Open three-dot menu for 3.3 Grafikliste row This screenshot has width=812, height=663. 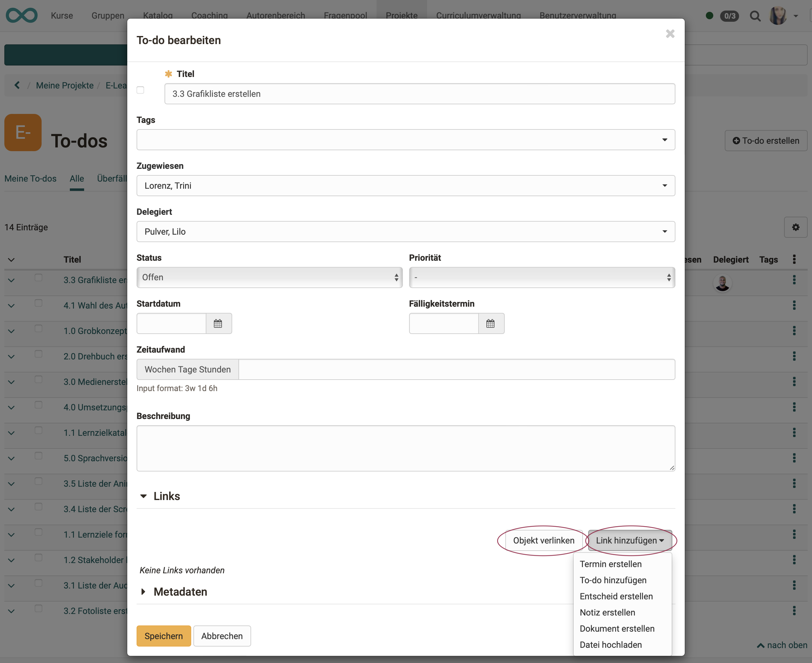(x=794, y=280)
